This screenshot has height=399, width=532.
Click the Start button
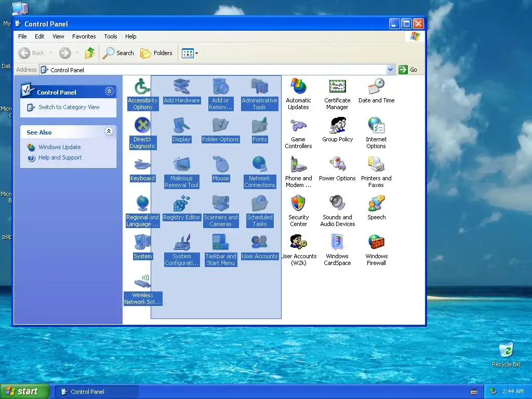24,392
